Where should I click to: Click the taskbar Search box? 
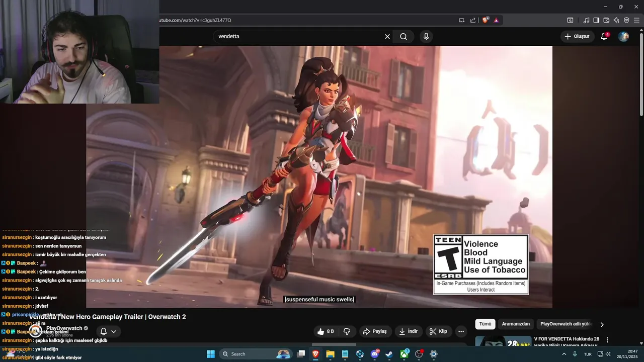point(256,354)
